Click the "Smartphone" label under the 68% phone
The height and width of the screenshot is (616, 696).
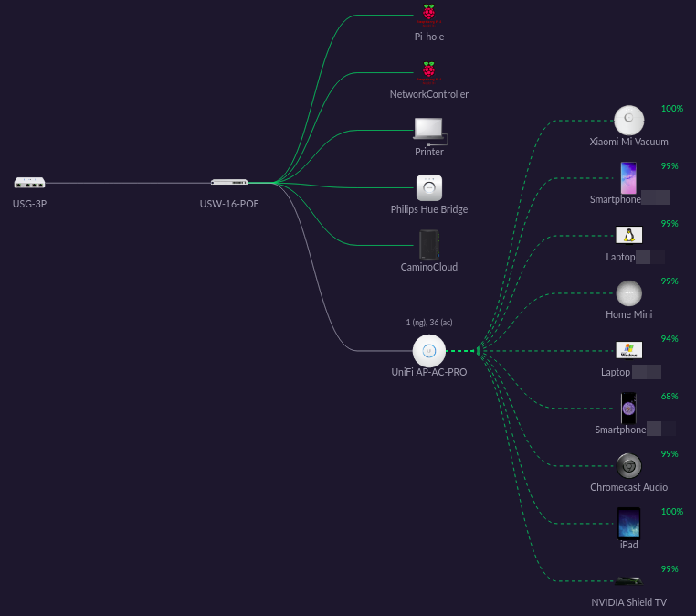pyautogui.click(x=620, y=430)
